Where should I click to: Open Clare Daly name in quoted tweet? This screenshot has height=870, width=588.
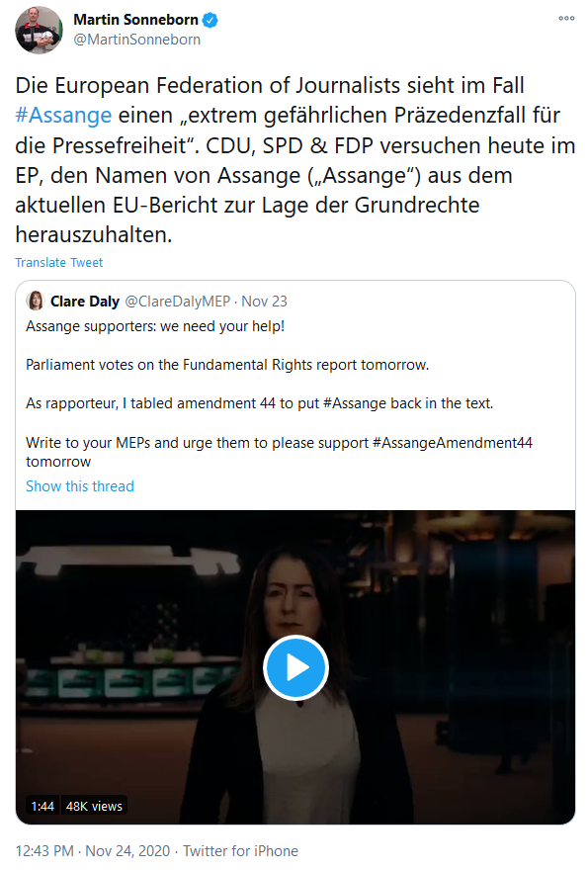pyautogui.click(x=85, y=302)
